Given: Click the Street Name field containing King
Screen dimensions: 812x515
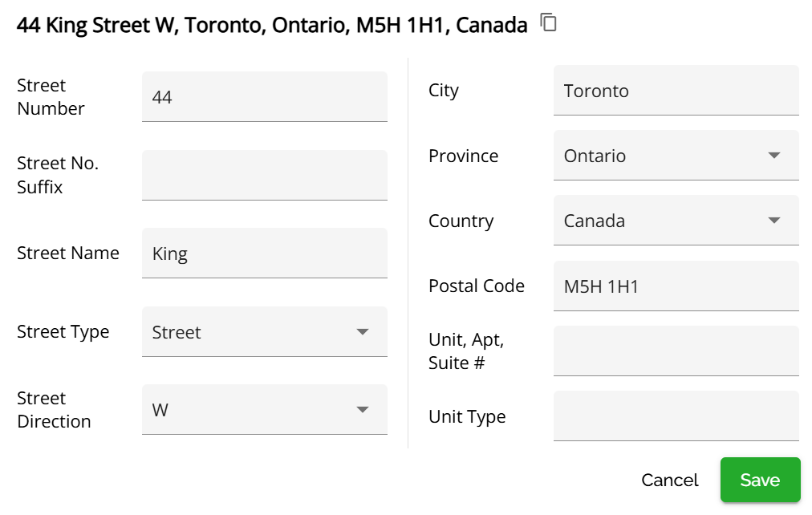Looking at the screenshot, I should [264, 253].
